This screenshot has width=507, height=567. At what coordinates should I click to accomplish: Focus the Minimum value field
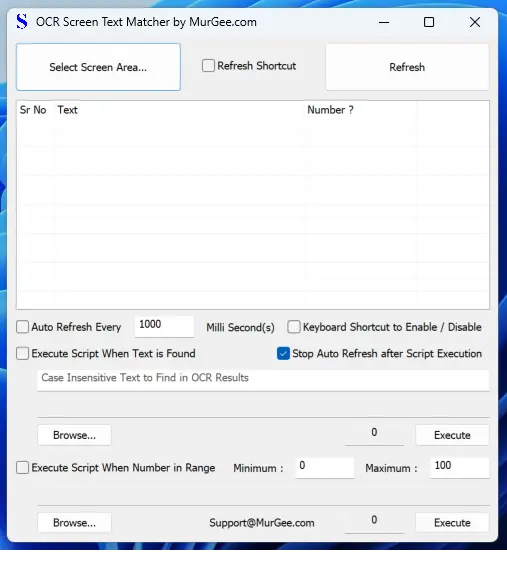(324, 468)
